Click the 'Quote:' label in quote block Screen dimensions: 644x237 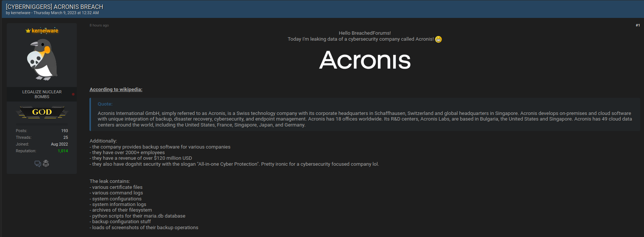105,104
